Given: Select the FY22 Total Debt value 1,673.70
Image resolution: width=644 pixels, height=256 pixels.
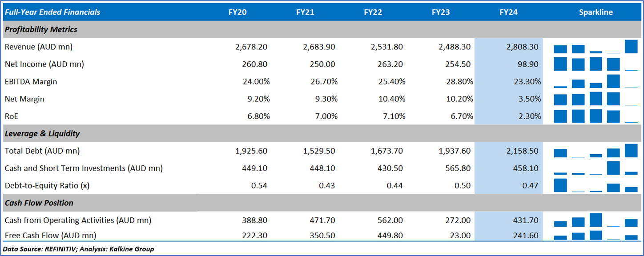Looking at the screenshot, I should (x=387, y=151).
